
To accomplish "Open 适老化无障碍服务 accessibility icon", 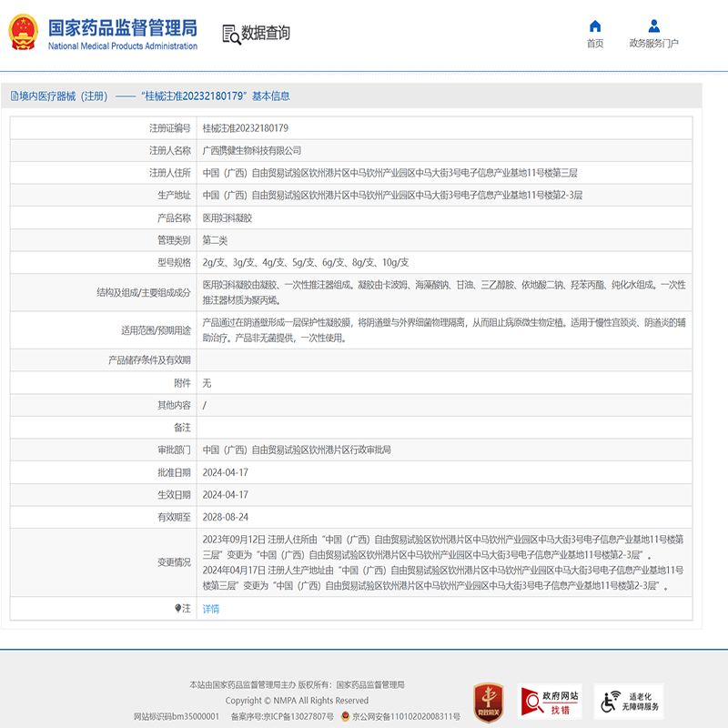I will [629, 702].
